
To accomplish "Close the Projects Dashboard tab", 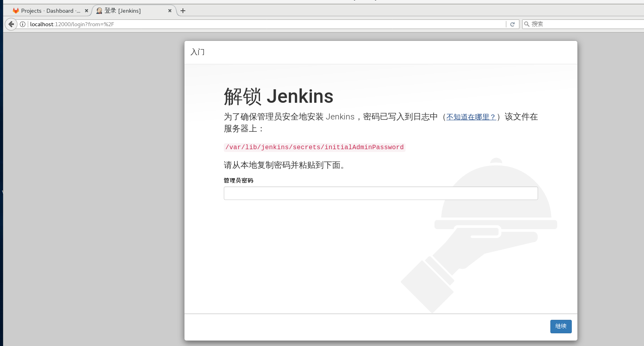I will click(x=87, y=11).
